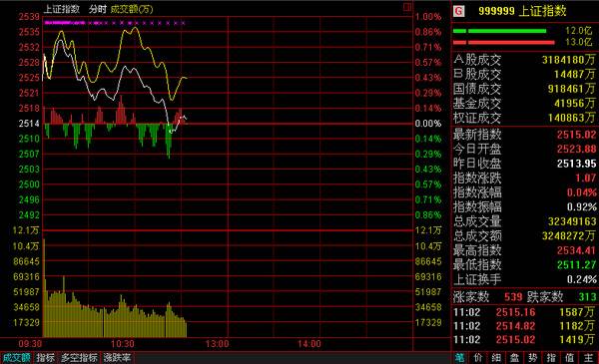Image resolution: width=599 pixels, height=364 pixels.
Task: Click 最新指数 value 2515.02
Action: tap(576, 135)
